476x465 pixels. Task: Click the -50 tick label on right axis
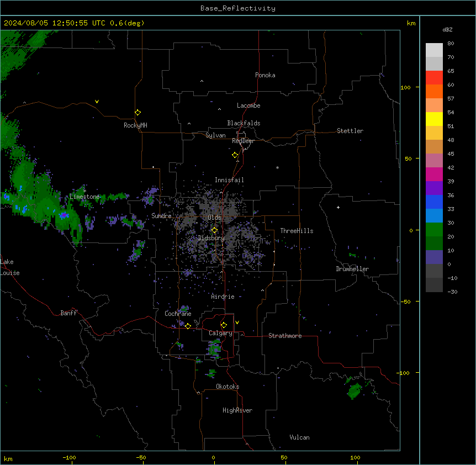click(x=405, y=302)
